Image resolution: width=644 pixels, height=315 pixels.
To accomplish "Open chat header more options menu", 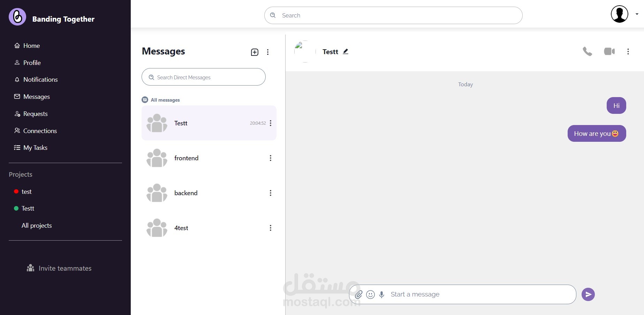I will tap(628, 52).
